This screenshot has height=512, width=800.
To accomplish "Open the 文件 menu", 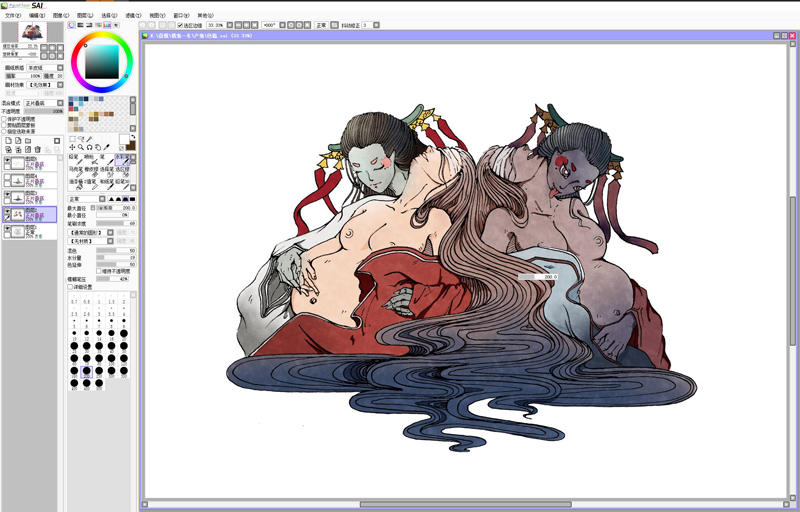I will pyautogui.click(x=13, y=15).
